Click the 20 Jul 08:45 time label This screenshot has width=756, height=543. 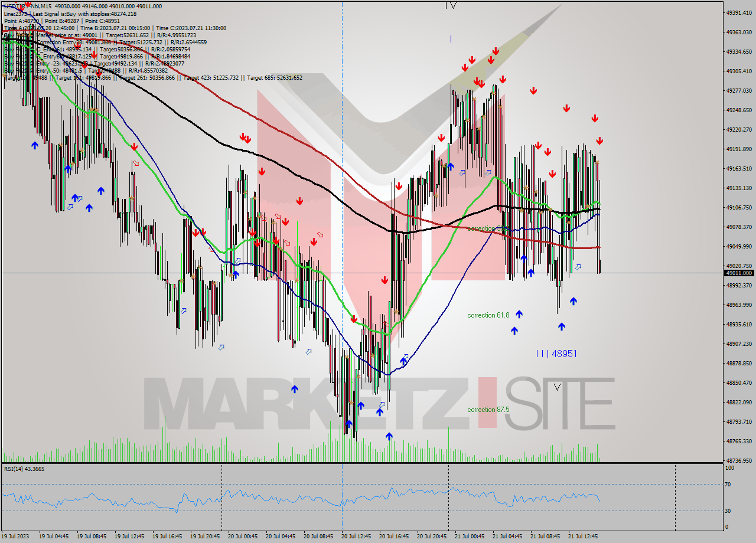click(x=318, y=537)
